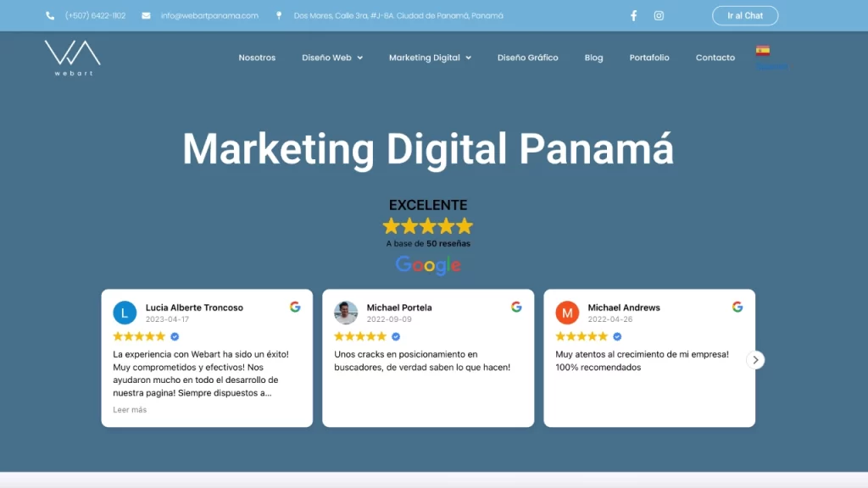
Task: Click phone number (+507) 6422-1102
Action: [x=95, y=15]
